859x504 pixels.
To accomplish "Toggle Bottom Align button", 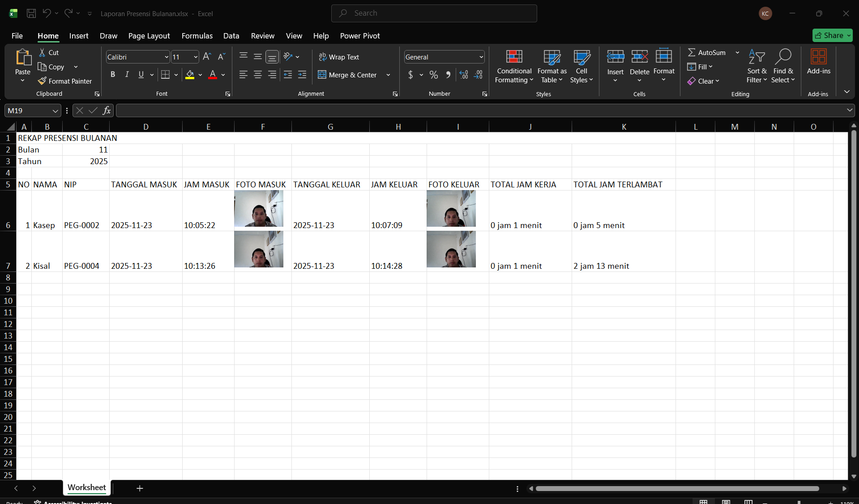I will [x=272, y=57].
